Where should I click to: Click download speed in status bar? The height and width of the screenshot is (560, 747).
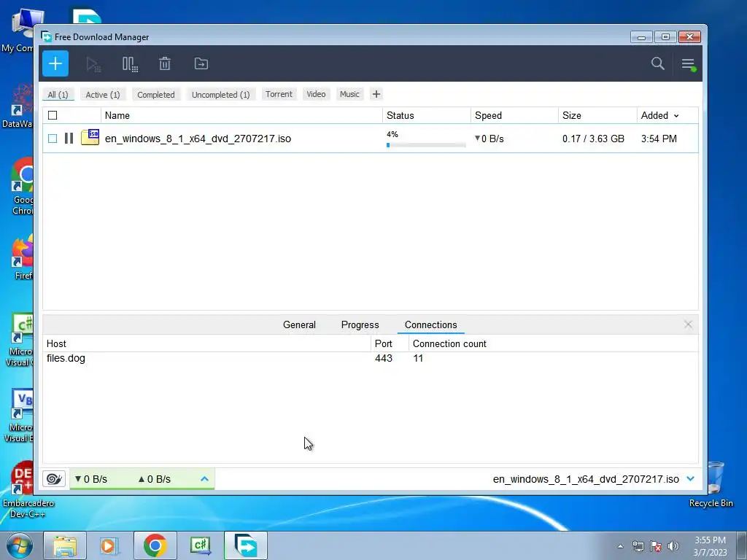[x=91, y=479]
